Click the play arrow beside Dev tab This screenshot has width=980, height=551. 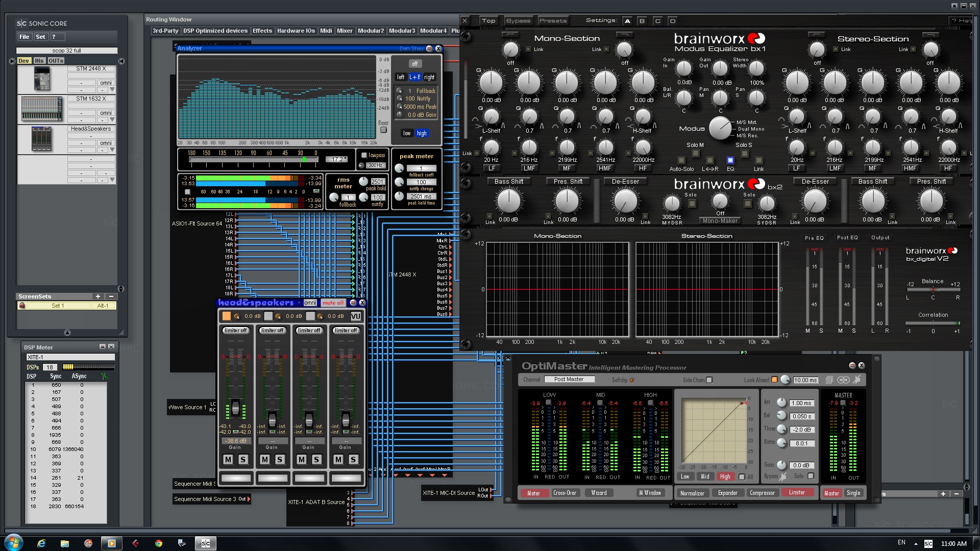click(12, 61)
